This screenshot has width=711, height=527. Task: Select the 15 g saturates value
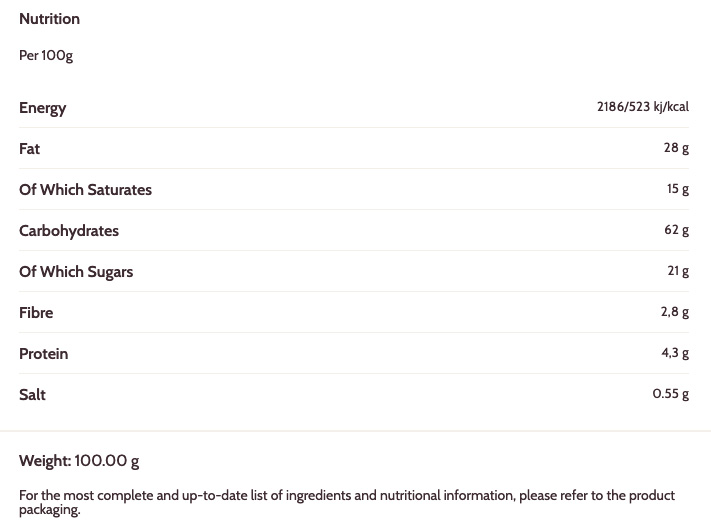pyautogui.click(x=677, y=189)
